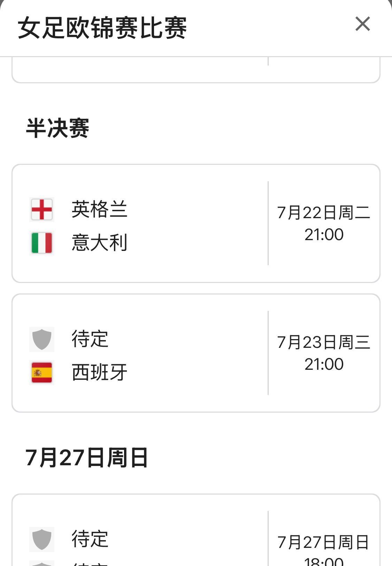
Task: Tap the 女足欧锦赛比赛 title
Action: (102, 28)
